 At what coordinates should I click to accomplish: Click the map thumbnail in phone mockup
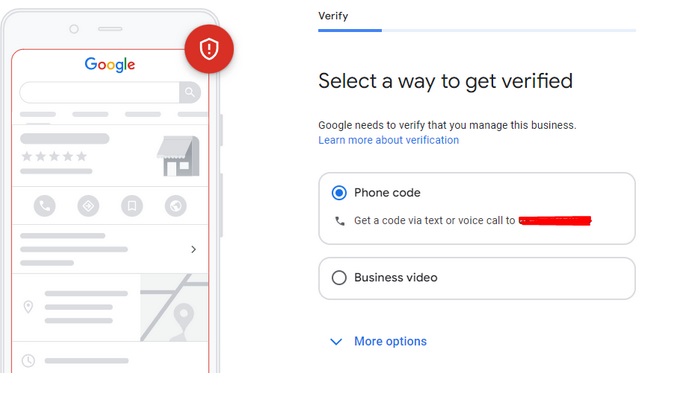[174, 307]
